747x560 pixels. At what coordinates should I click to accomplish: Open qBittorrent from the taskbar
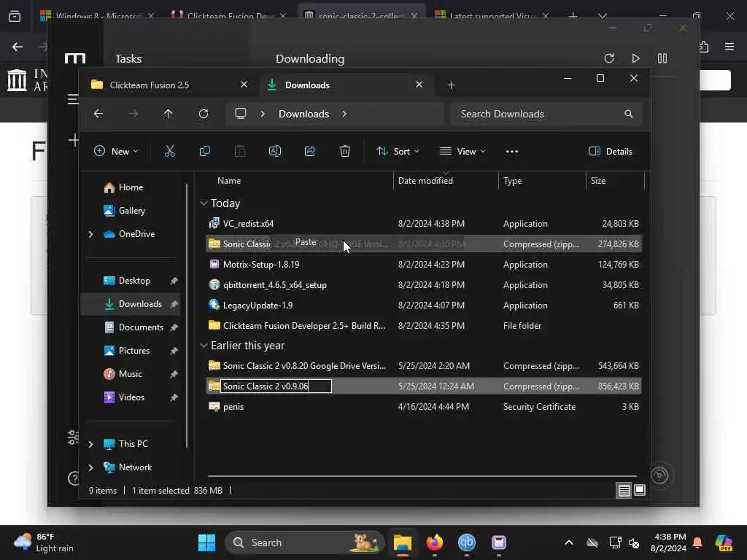coord(466,542)
